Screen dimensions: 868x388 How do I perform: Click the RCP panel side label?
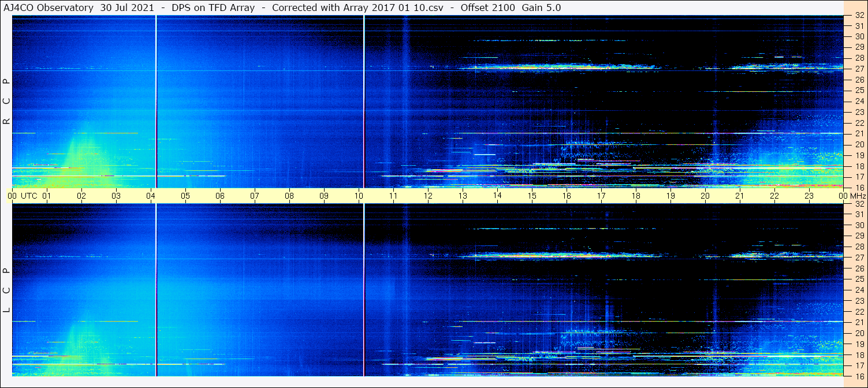pos(6,101)
